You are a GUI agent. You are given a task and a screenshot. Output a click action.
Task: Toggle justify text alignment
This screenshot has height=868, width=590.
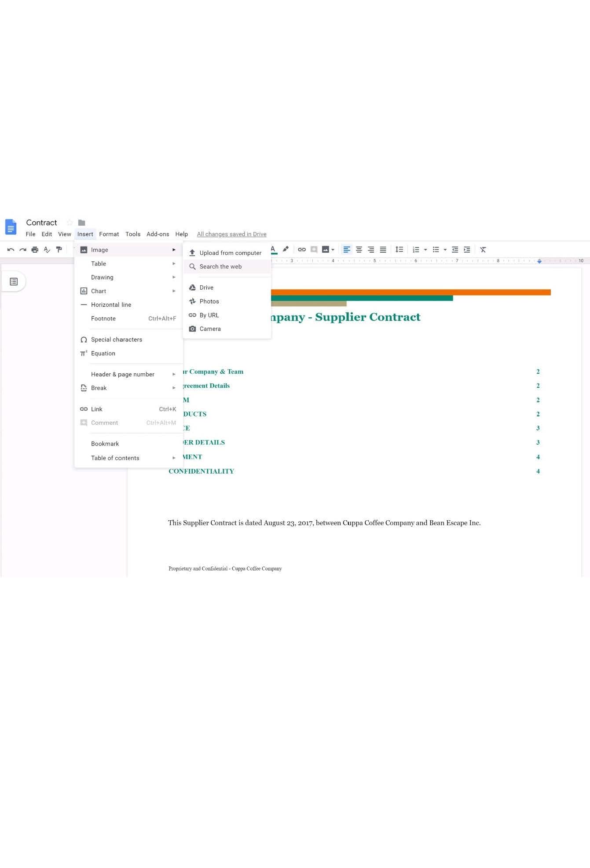[383, 250]
